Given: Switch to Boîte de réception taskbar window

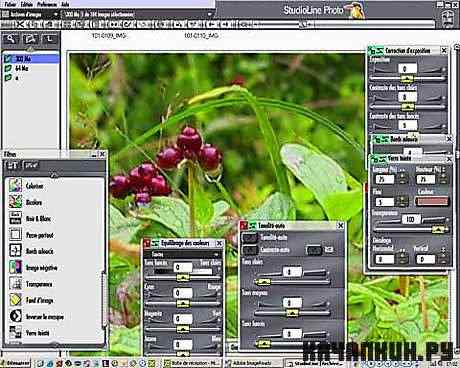Looking at the screenshot, I should pos(192,363).
